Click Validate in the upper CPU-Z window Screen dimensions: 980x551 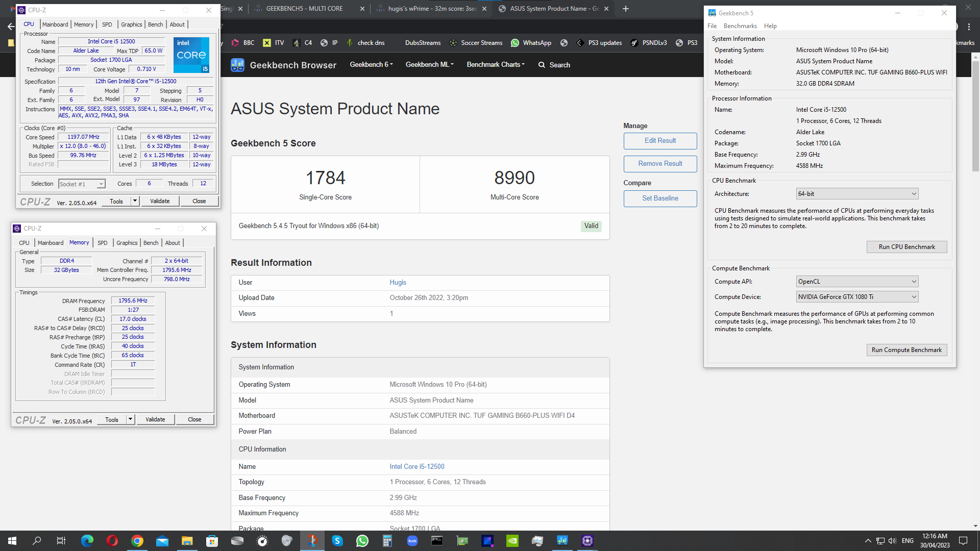[x=160, y=202]
